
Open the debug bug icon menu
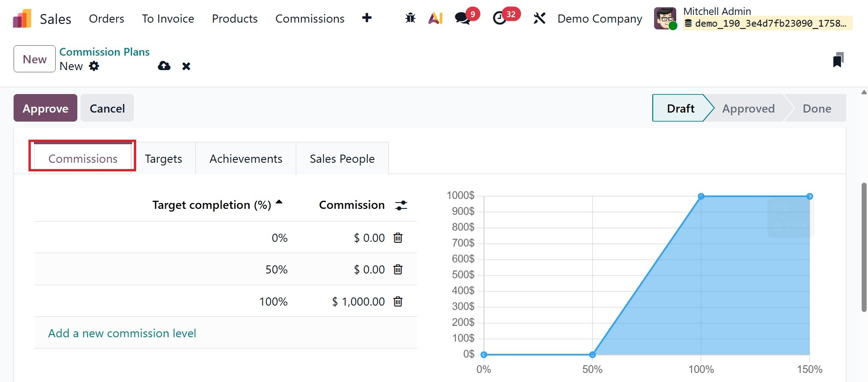click(410, 18)
